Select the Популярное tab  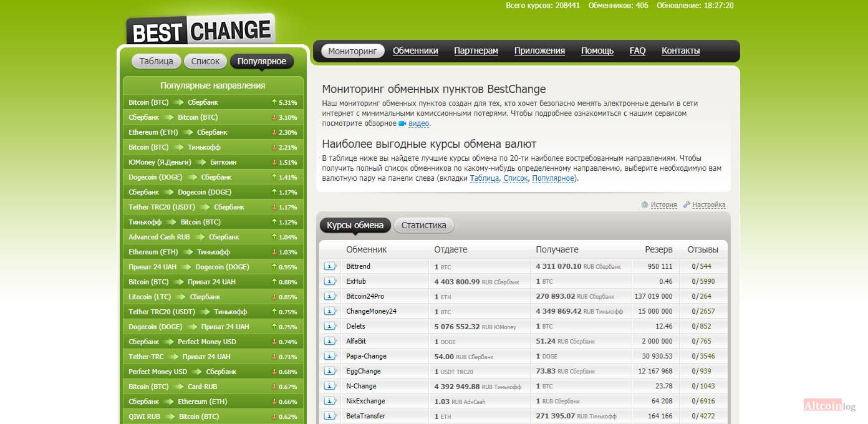tap(262, 61)
